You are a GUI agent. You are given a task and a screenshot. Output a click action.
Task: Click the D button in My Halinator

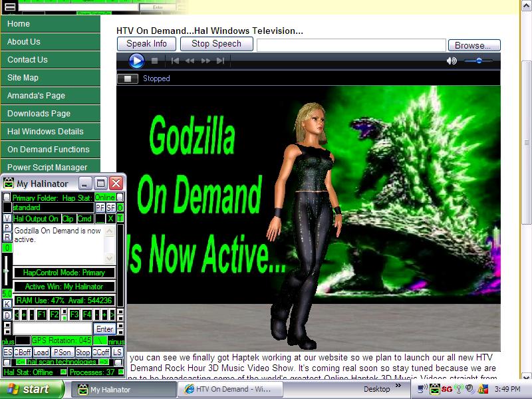tap(7, 315)
